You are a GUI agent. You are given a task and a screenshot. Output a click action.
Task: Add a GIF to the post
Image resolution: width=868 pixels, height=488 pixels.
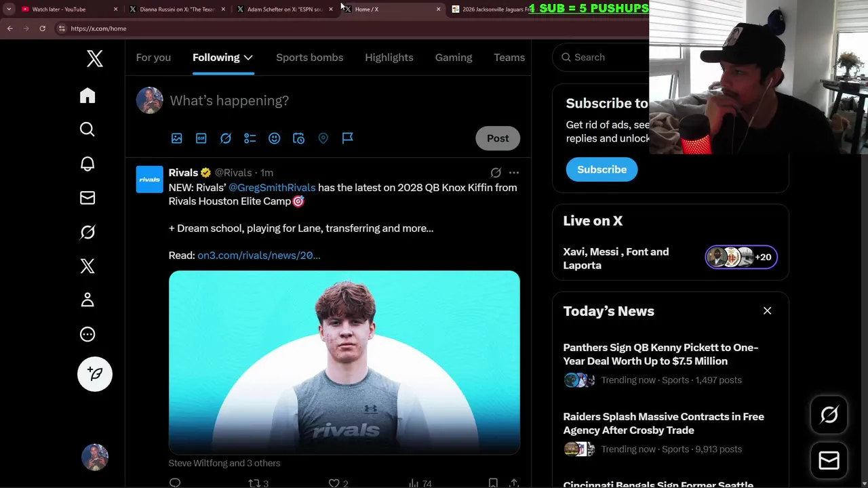tap(201, 138)
